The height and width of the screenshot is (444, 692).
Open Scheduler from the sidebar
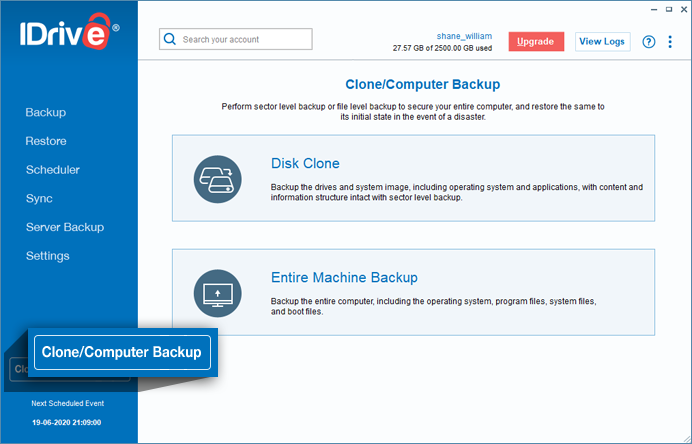pos(53,169)
